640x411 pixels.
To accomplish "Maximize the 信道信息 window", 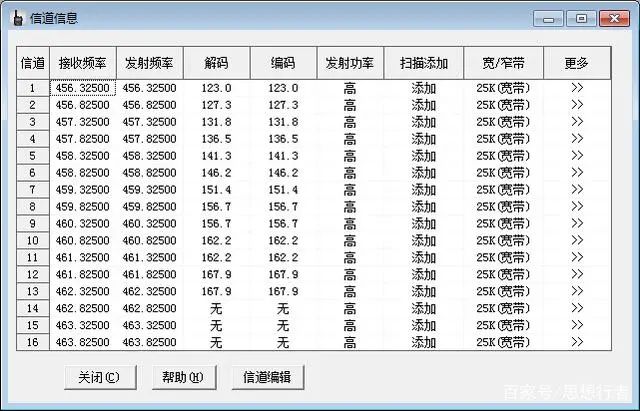I will [x=581, y=19].
